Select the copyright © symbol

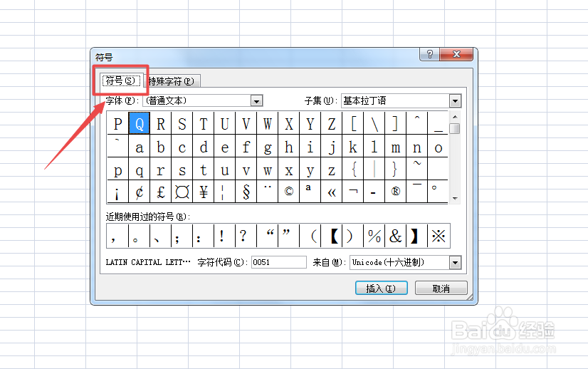click(x=289, y=192)
